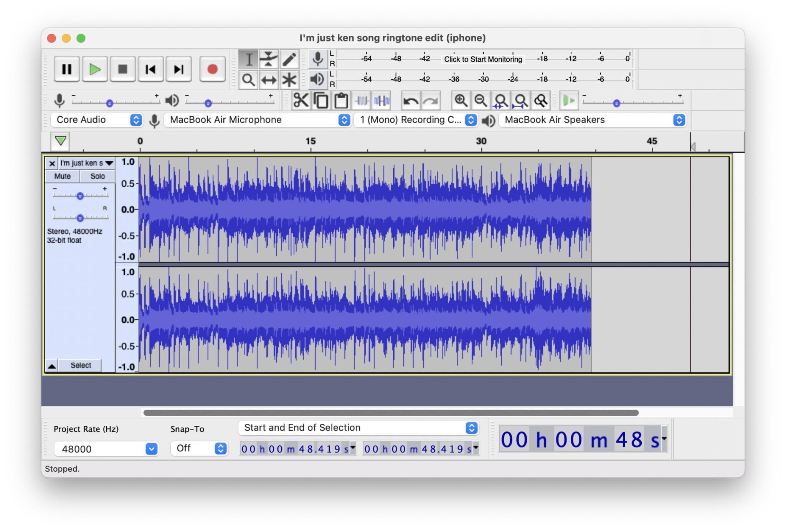Viewport: 786px width, 532px height.
Task: Mute the I'm just ken track
Action: point(62,176)
